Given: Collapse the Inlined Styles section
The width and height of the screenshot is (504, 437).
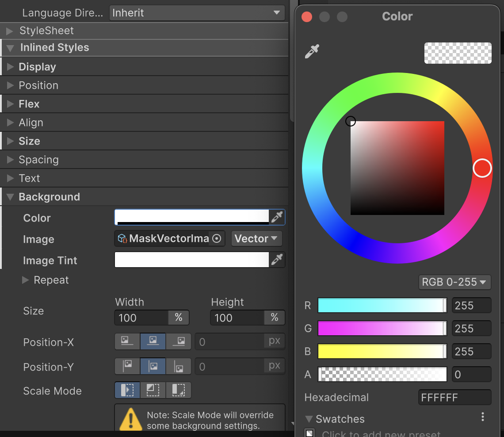Looking at the screenshot, I should click(x=10, y=48).
